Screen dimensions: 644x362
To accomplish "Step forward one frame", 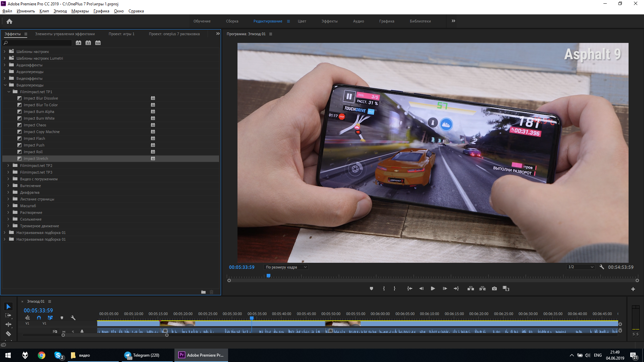I will click(445, 289).
